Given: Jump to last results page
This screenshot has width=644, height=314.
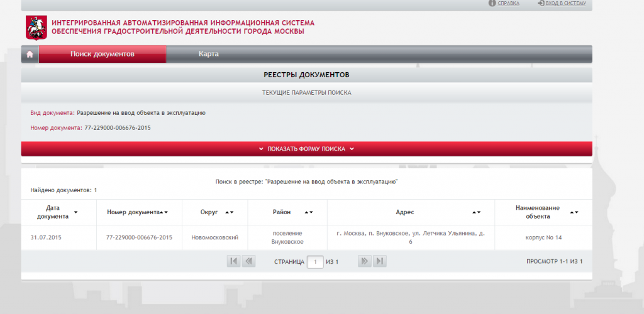Looking at the screenshot, I should point(379,261).
